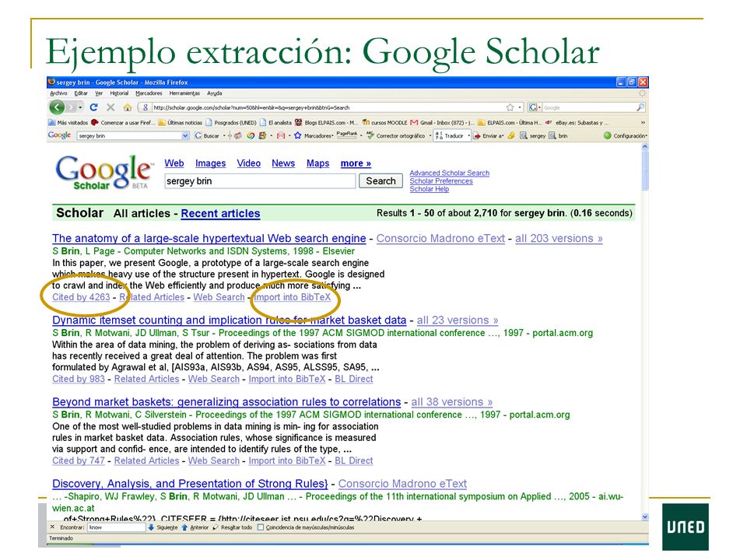Highlight search terms with the marker icon
The width and height of the screenshot is (747, 560).
(511, 135)
